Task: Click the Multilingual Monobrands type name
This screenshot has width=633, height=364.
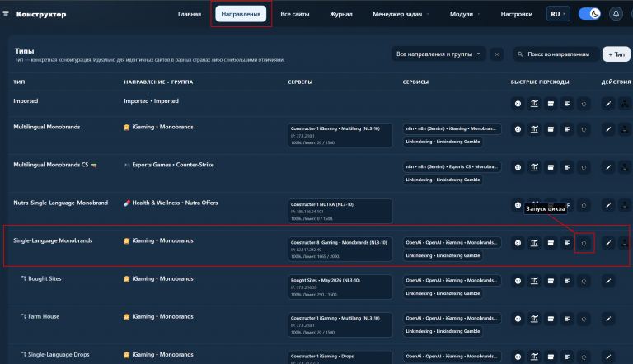Action: point(47,127)
